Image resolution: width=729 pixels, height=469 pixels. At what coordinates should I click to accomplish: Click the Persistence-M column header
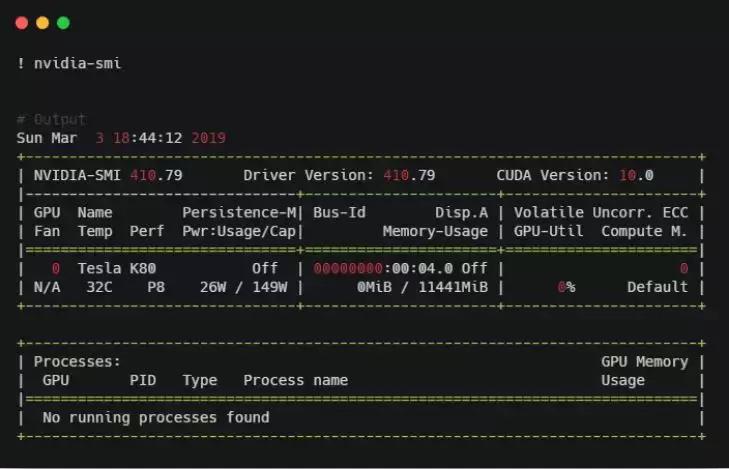point(239,212)
